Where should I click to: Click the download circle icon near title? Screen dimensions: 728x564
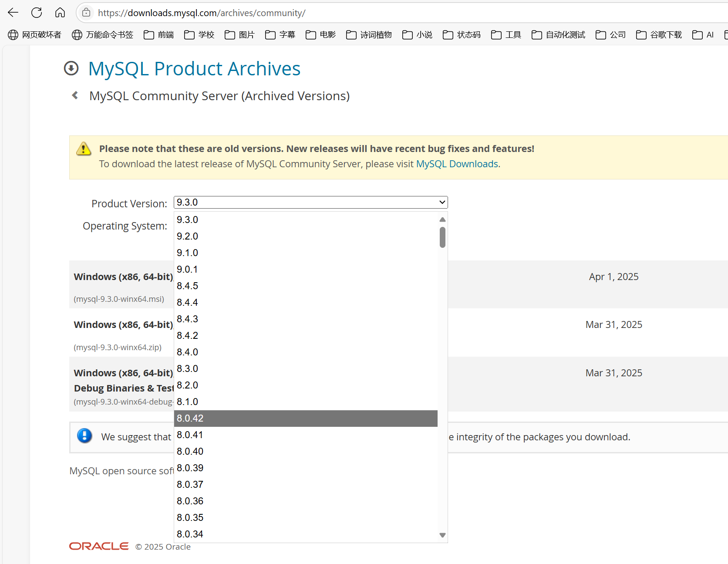71,68
